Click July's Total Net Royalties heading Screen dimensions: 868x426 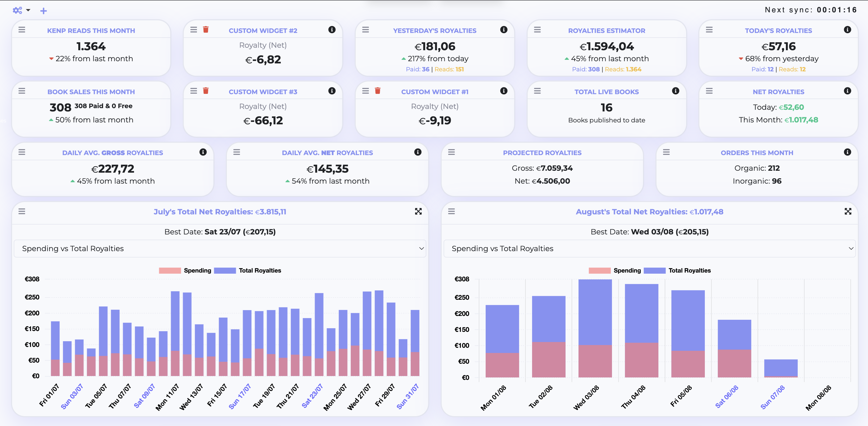220,212
